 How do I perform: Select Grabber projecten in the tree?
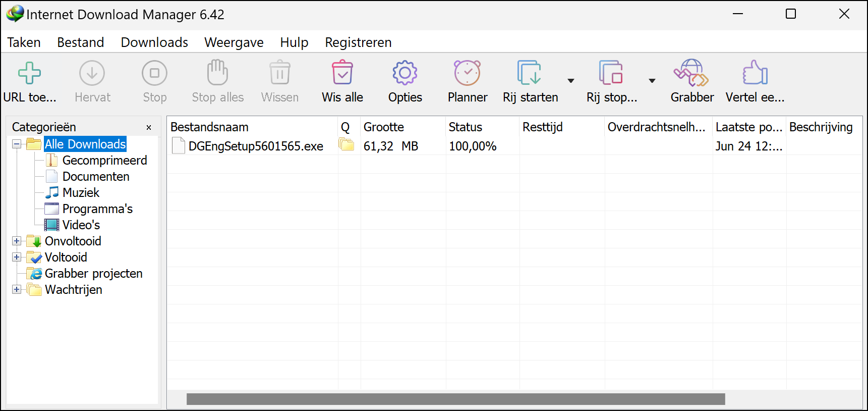(x=93, y=274)
